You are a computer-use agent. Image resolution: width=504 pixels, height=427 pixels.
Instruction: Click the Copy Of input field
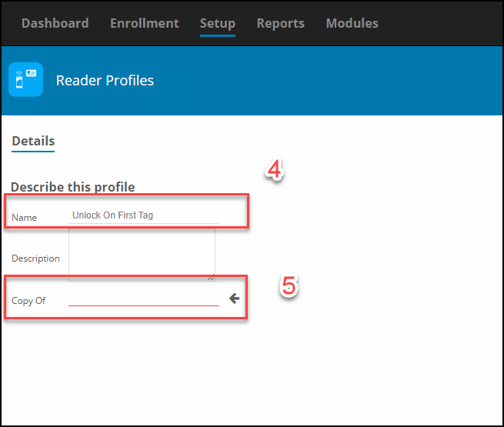click(144, 299)
